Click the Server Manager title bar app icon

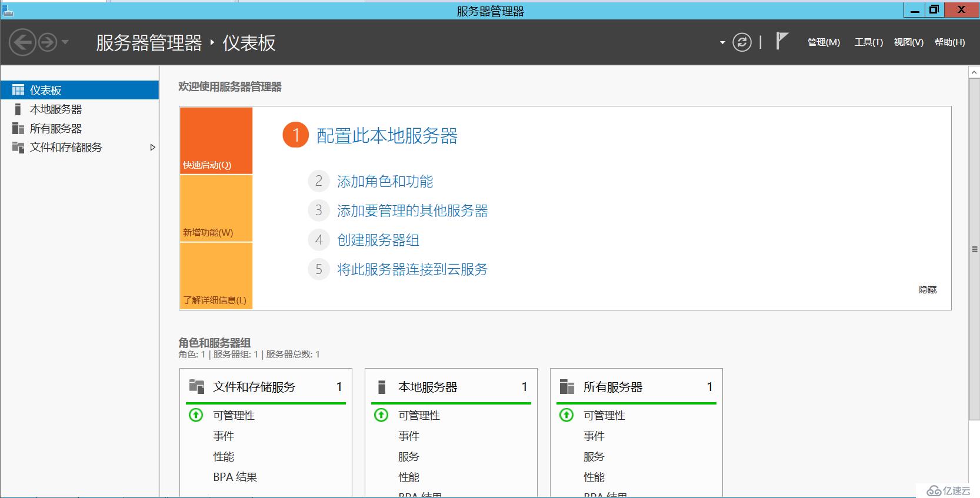[8, 10]
